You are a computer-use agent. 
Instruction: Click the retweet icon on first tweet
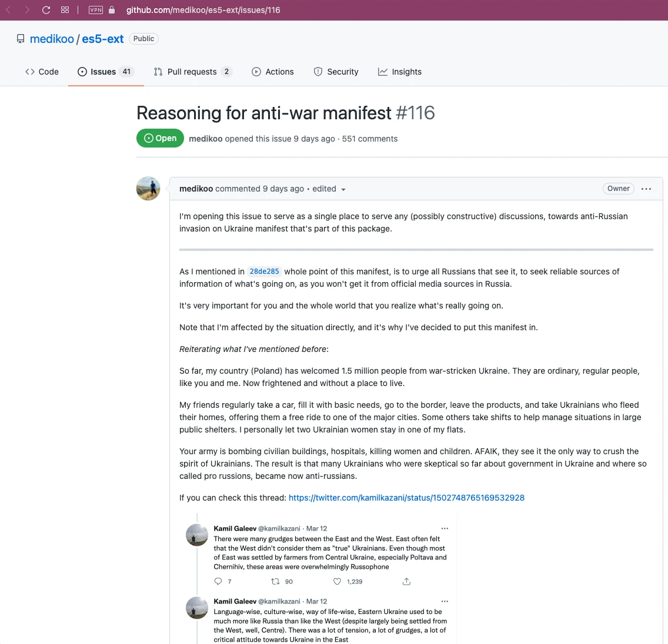click(276, 582)
